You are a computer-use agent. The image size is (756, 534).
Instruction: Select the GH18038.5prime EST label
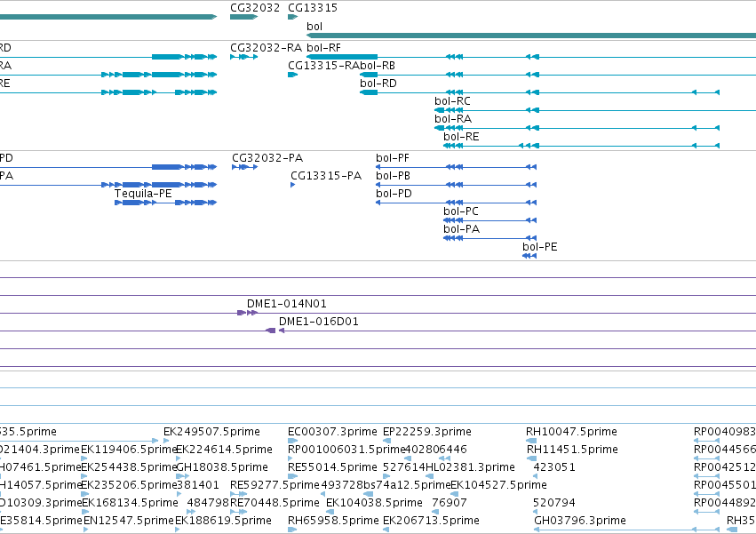point(222,467)
